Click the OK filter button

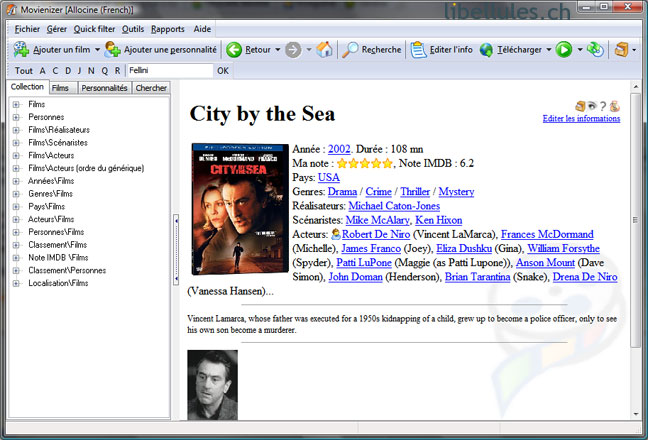(223, 71)
